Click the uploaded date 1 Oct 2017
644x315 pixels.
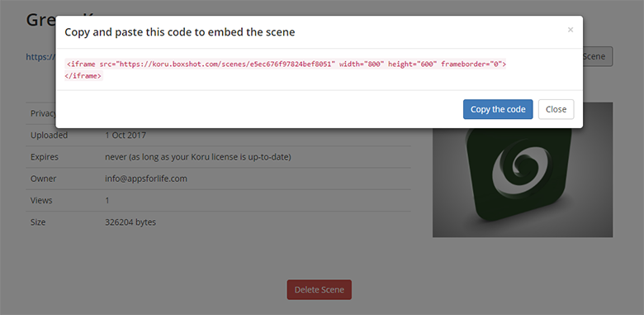pos(125,135)
